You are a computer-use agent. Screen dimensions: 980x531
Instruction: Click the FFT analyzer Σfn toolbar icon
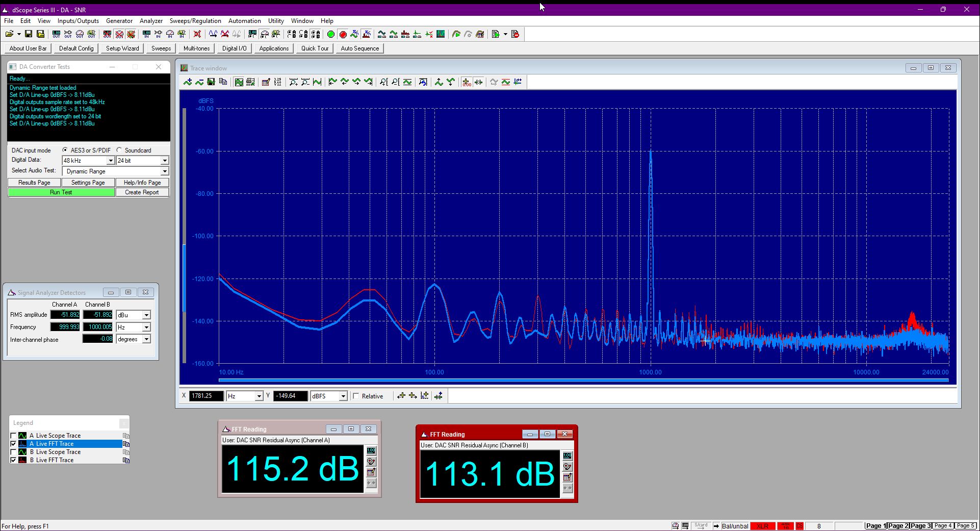(x=367, y=34)
